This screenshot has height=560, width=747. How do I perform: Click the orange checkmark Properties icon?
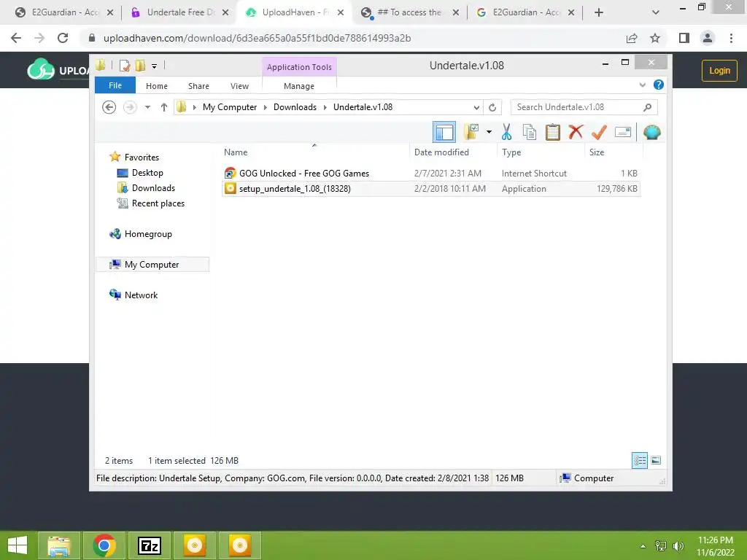(x=599, y=132)
